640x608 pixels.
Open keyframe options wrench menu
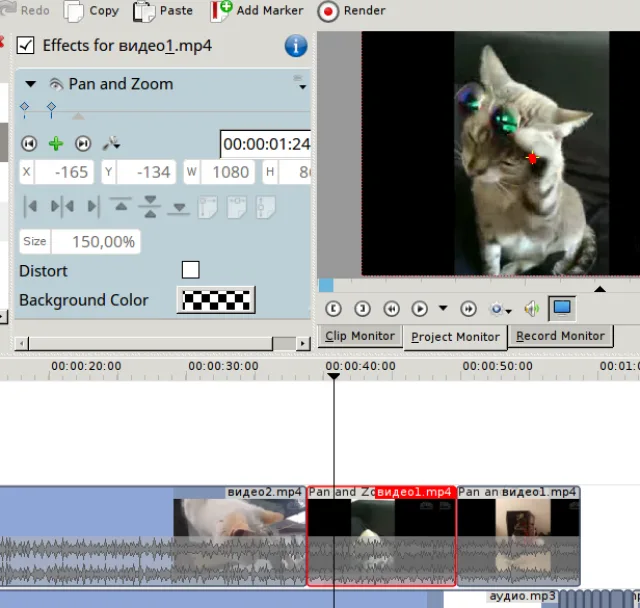111,144
